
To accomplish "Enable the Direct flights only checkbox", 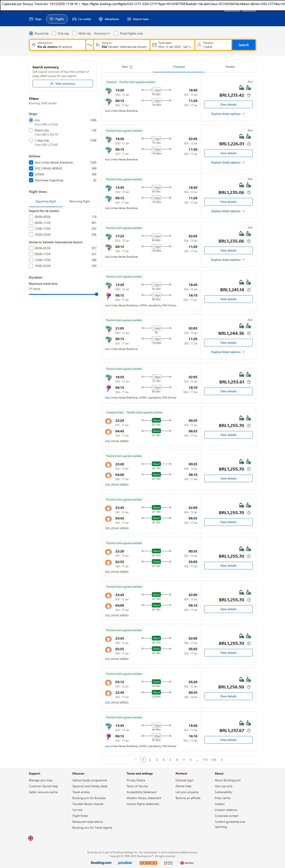I will pos(116,33).
